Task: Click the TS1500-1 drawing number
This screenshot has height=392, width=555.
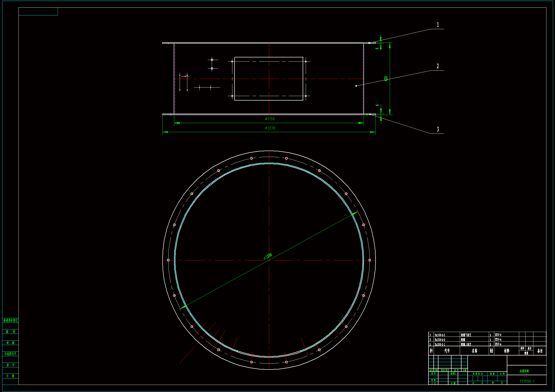Action: (527, 381)
